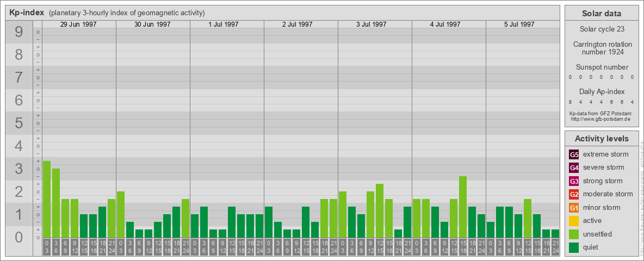The image size is (644, 261).
Task: Click the Solar data panel header
Action: (601, 14)
